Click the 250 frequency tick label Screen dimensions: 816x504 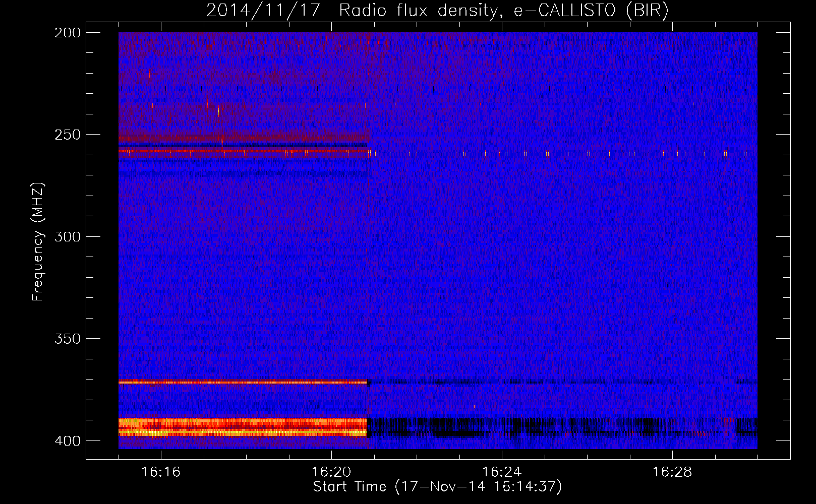tap(68, 135)
